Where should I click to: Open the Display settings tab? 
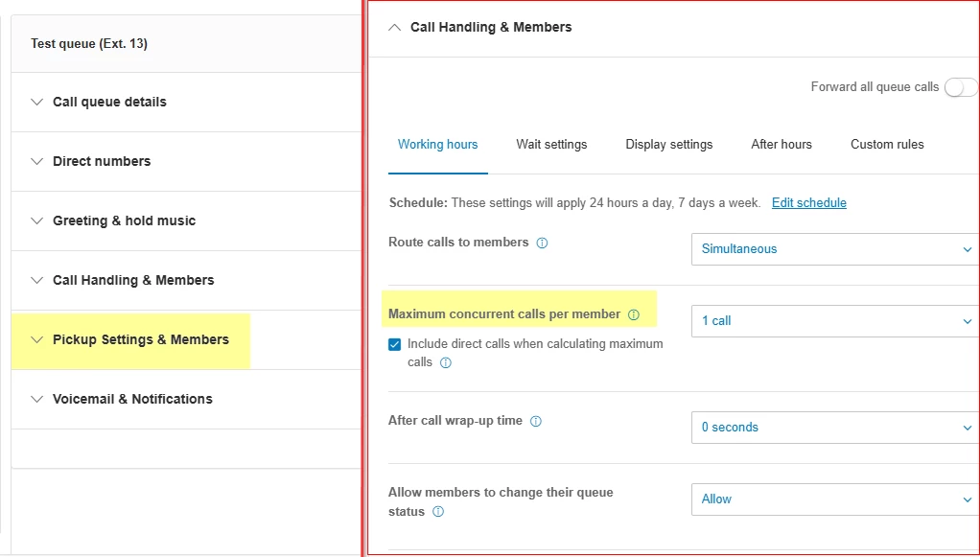coord(669,145)
